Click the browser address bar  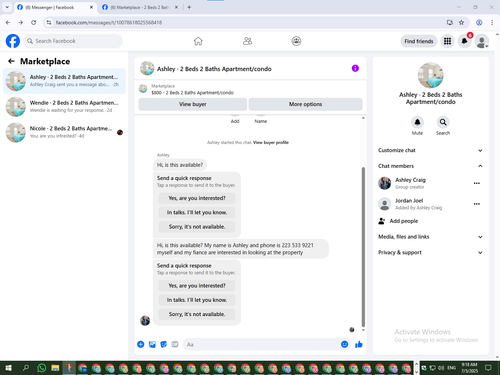pos(247,22)
